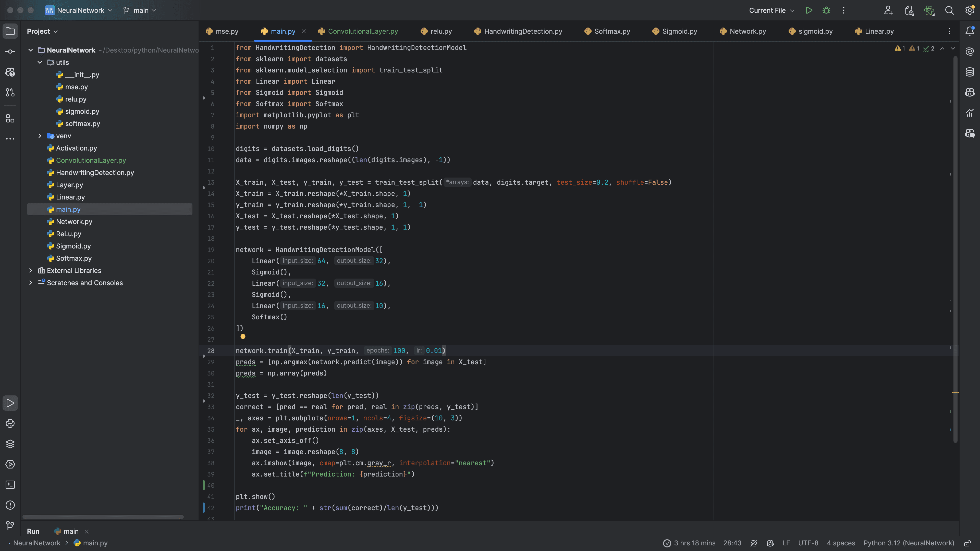Click editor vertical scrollbar thumb
980x551 pixels.
(955, 249)
